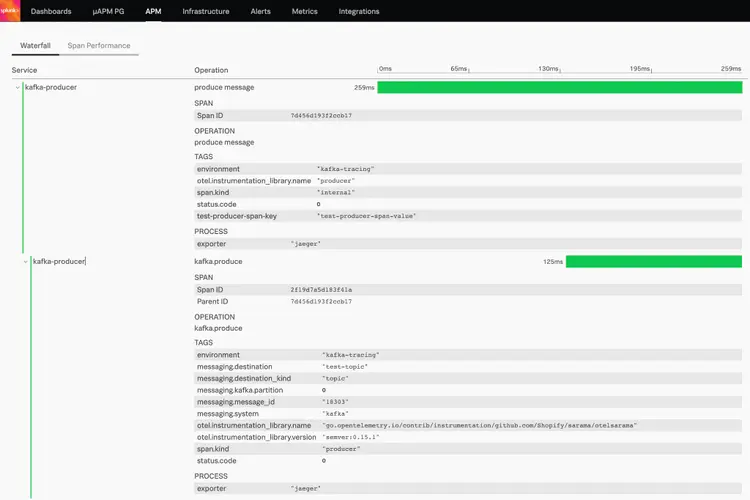The height and width of the screenshot is (500, 750).
Task: Collapse the first kafka-producer span chevron
Action: 17,88
